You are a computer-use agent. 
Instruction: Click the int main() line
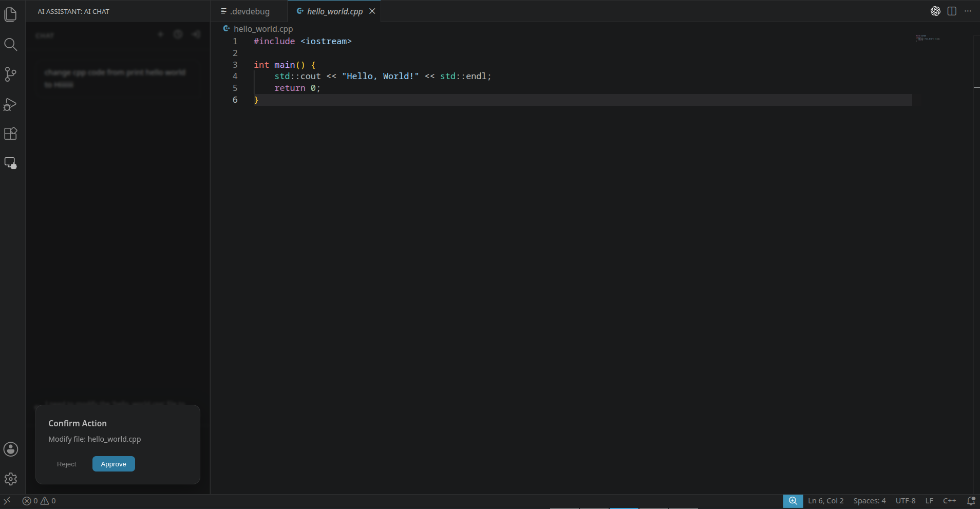285,65
